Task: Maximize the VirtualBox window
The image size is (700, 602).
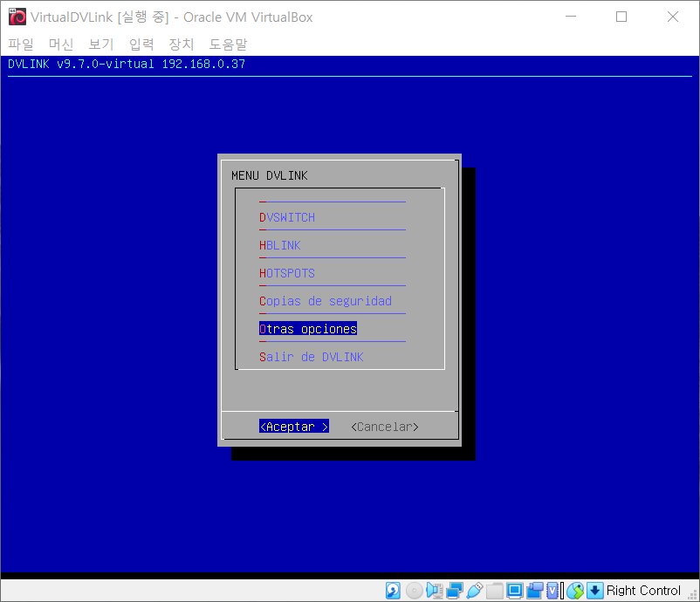Action: [x=621, y=17]
